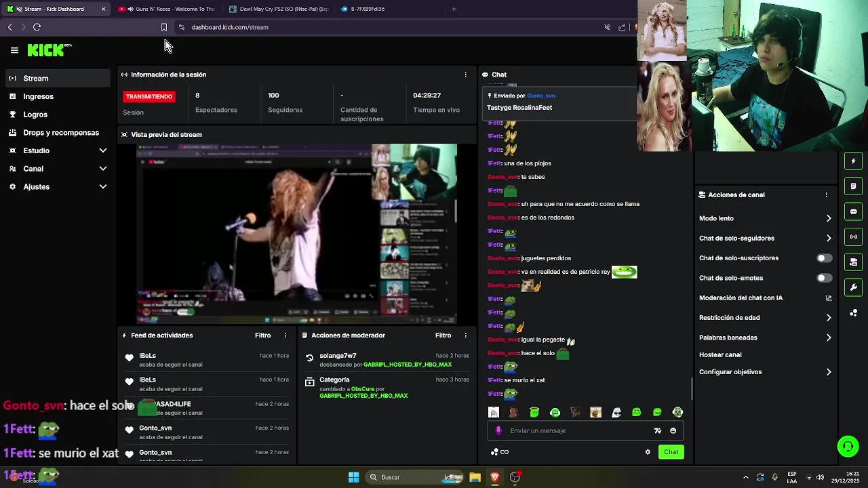Show hidden system tray icons
The image size is (868, 488).
coord(745,477)
